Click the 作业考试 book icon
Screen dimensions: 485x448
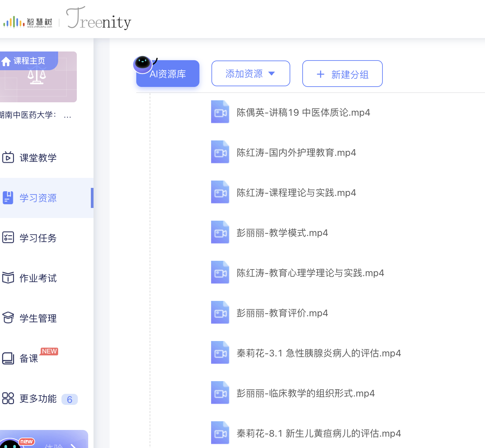pos(8,278)
